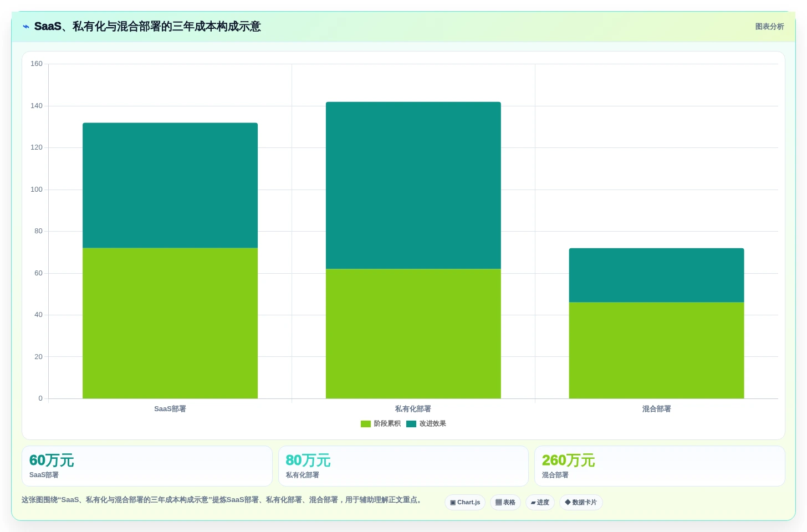807x532 pixels.
Task: Click the 260万元 value in the 混合部署 card
Action: pyautogui.click(x=568, y=461)
